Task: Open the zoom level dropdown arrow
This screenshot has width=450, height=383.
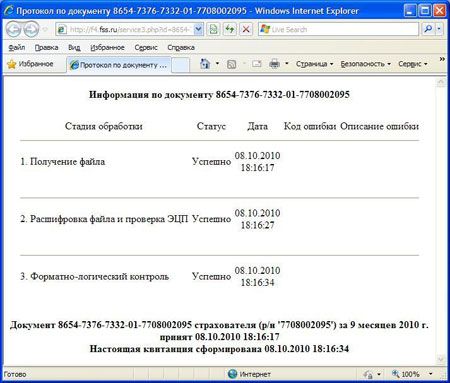Action: [x=430, y=374]
